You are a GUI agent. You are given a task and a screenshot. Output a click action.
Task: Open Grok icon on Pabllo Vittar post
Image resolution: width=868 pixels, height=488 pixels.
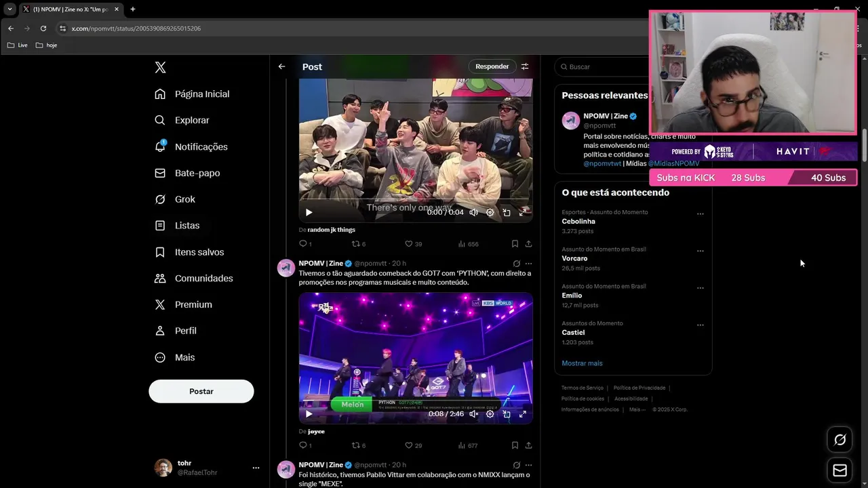click(517, 465)
